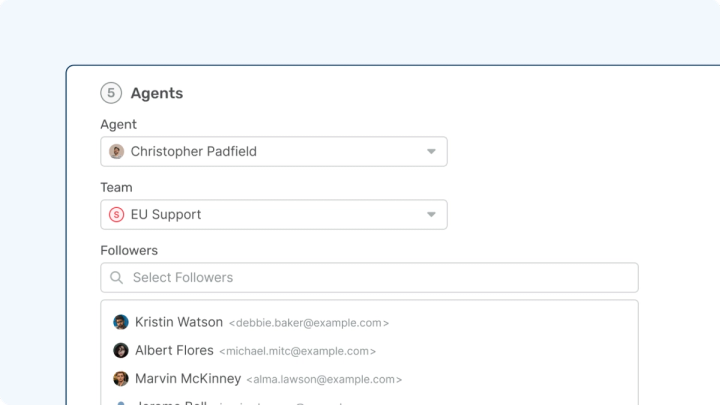Click Marvin McKinney's avatar picture
This screenshot has height=405, width=720.
pyautogui.click(x=121, y=379)
